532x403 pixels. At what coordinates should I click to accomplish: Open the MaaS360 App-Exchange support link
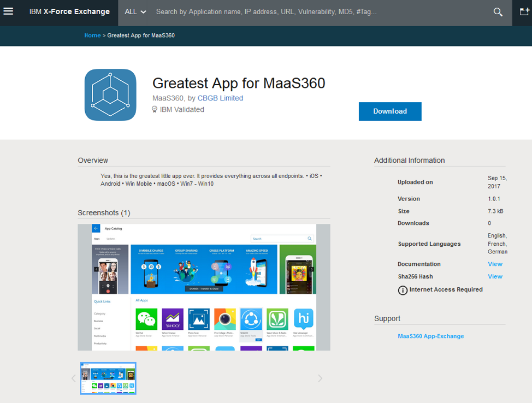[430, 336]
